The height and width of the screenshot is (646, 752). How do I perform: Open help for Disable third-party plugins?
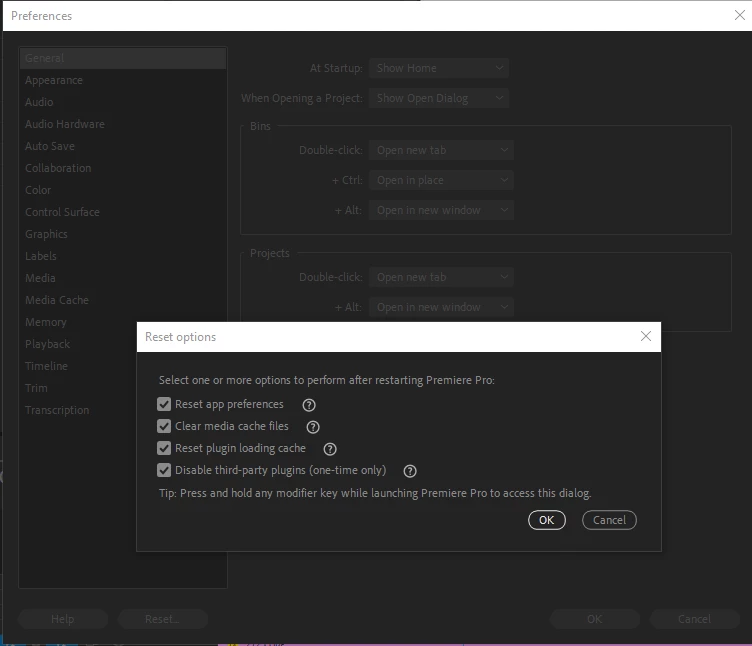point(410,471)
